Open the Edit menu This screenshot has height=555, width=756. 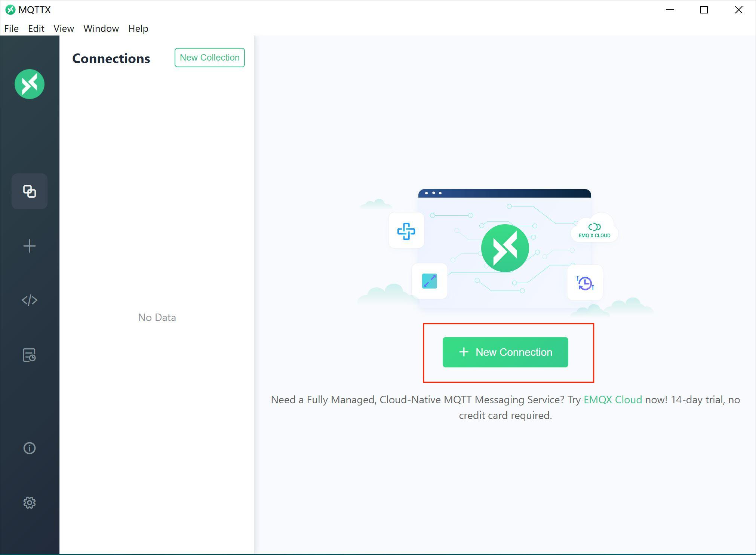coord(36,28)
